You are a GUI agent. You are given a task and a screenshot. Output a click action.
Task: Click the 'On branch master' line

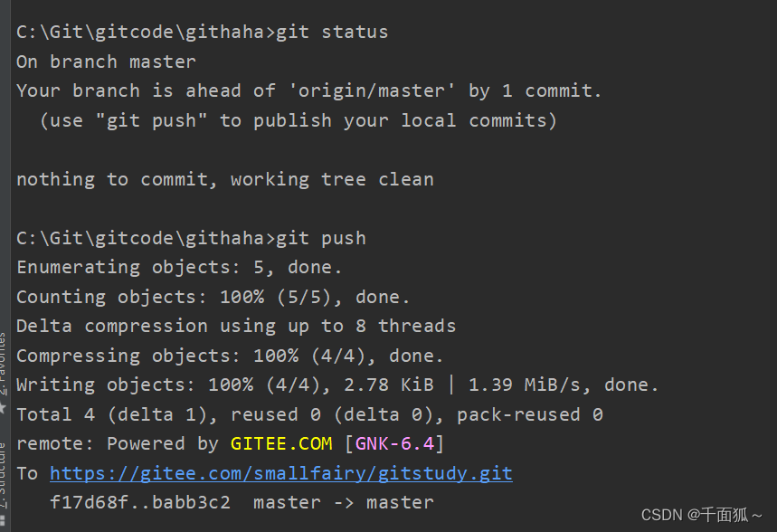[106, 62]
